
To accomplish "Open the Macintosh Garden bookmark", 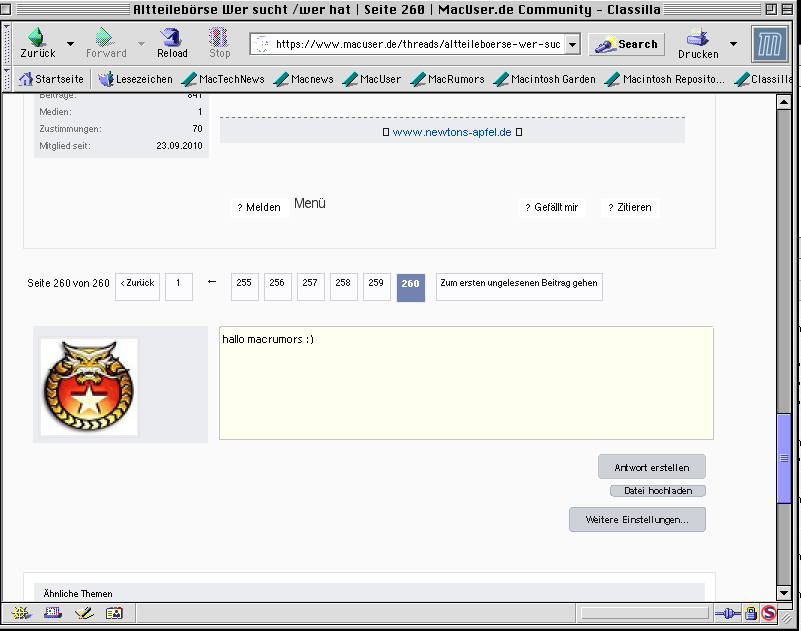I will tap(545, 79).
